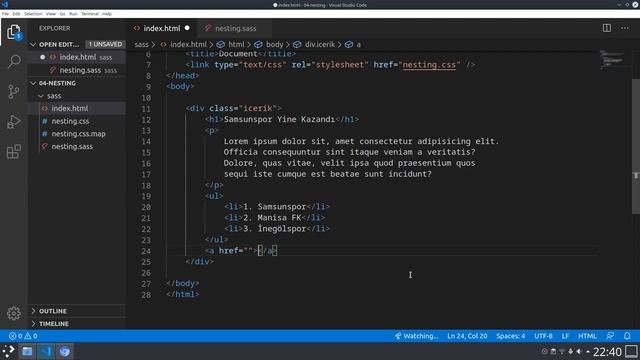This screenshot has width=640, height=360.
Task: Open the Explorer view in activity bar
Action: (x=13, y=32)
